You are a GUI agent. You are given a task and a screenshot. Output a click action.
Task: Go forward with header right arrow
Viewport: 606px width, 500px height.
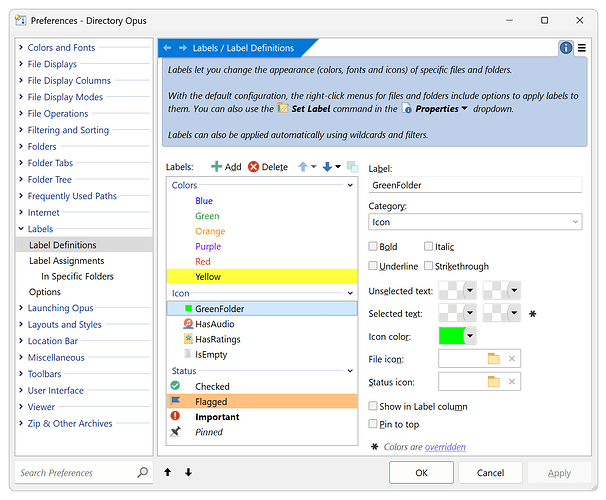[182, 48]
